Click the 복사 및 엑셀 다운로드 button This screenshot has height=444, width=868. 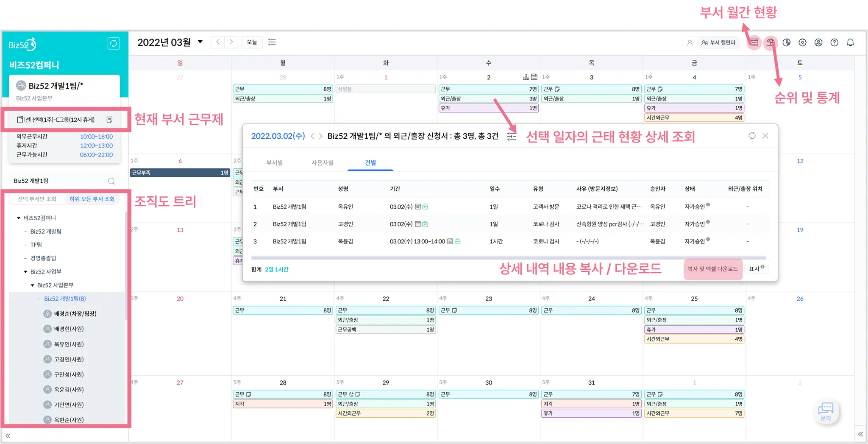click(713, 269)
